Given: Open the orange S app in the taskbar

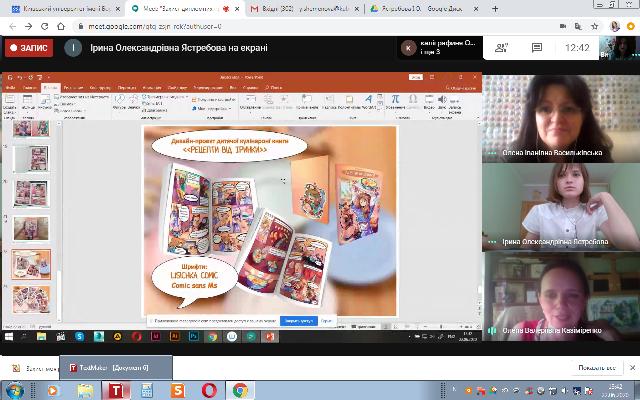Looking at the screenshot, I should coord(177,390).
